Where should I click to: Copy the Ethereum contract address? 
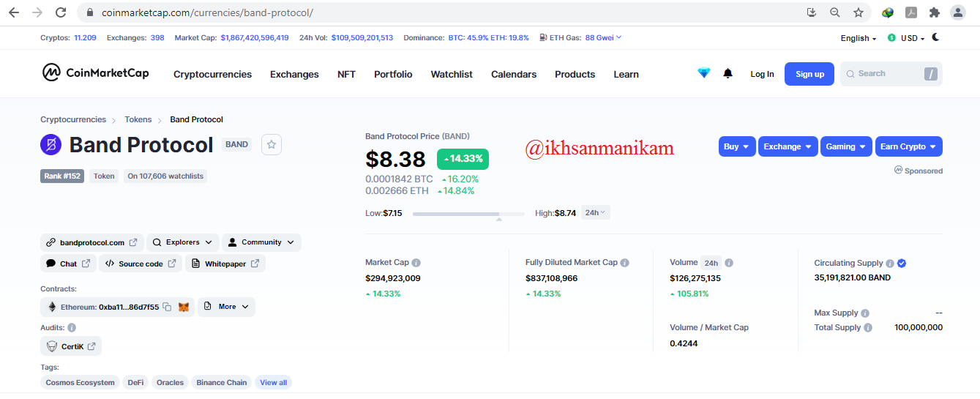[x=167, y=307]
